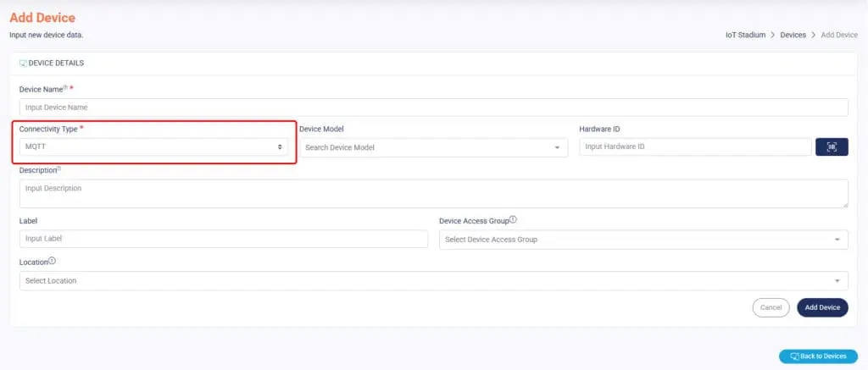The image size is (868, 370).
Task: Click info icon beside Device Name label
Action: (65, 87)
